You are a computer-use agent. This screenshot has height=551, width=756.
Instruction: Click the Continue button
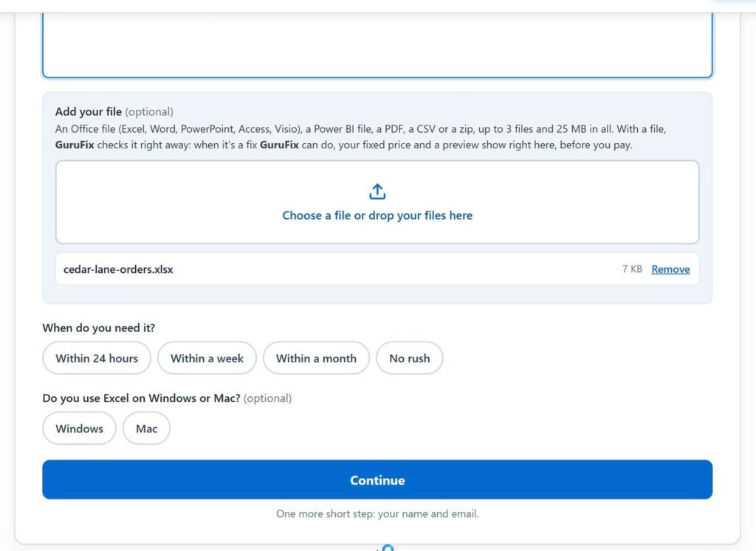point(377,479)
